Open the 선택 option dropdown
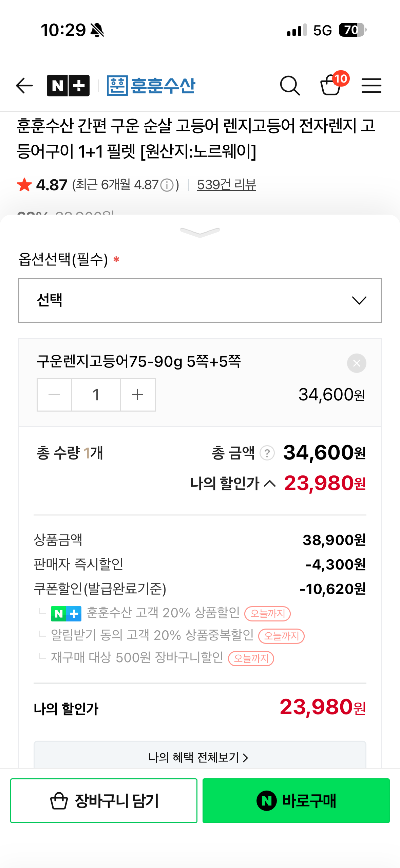Screen dimensions: 400x868 click(x=200, y=301)
